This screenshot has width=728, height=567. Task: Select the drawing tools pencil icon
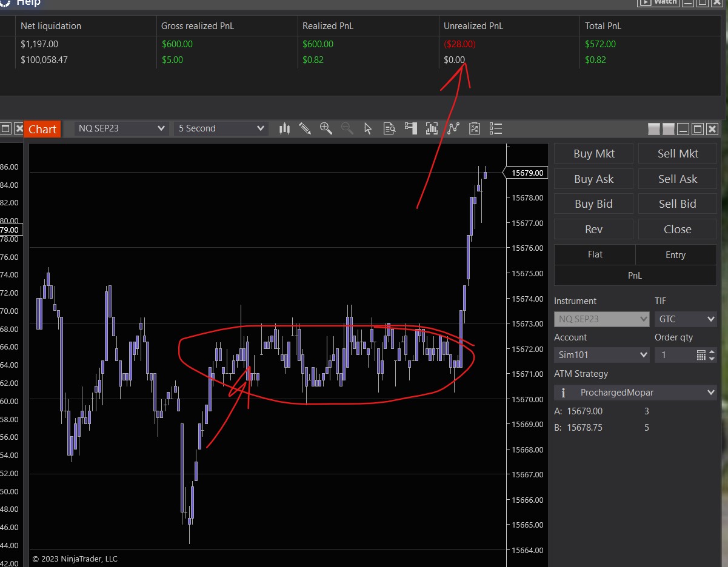click(x=305, y=128)
